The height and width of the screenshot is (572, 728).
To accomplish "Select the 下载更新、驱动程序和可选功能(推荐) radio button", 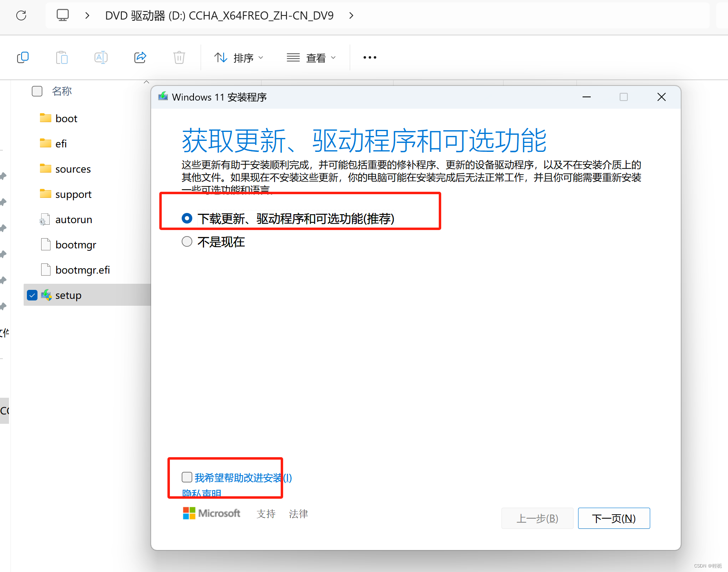I will tap(187, 218).
